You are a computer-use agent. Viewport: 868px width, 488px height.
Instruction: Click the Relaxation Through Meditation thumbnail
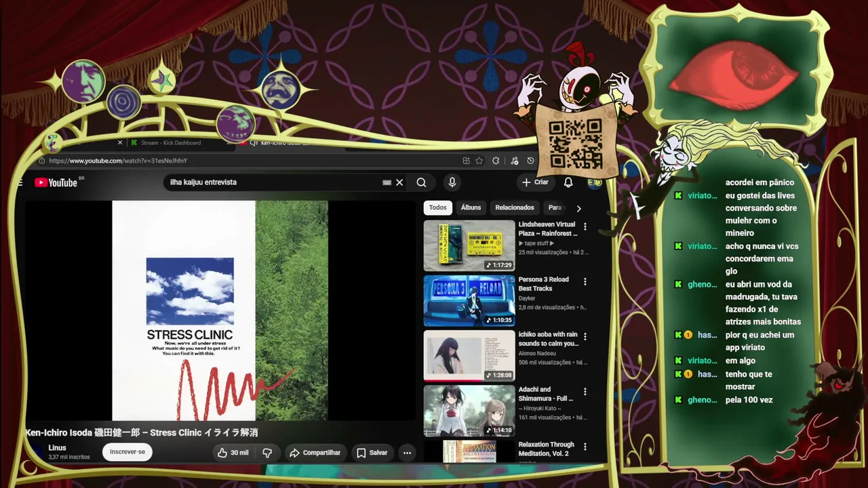pyautogui.click(x=469, y=451)
